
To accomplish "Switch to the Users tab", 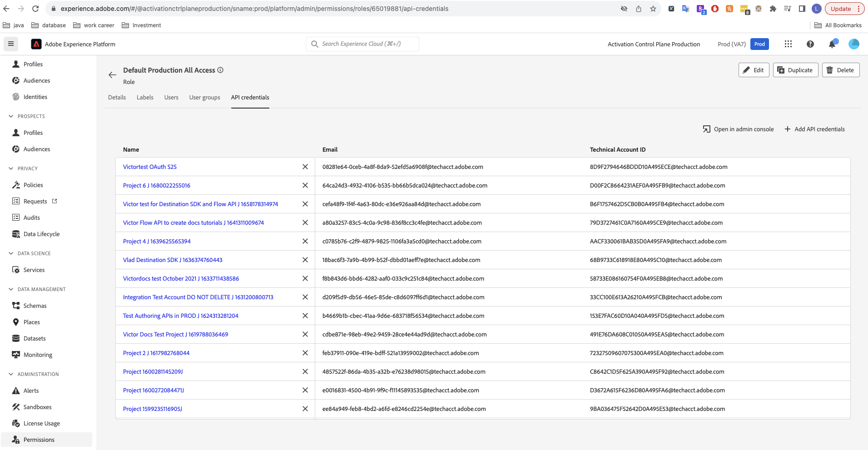I will pos(171,97).
